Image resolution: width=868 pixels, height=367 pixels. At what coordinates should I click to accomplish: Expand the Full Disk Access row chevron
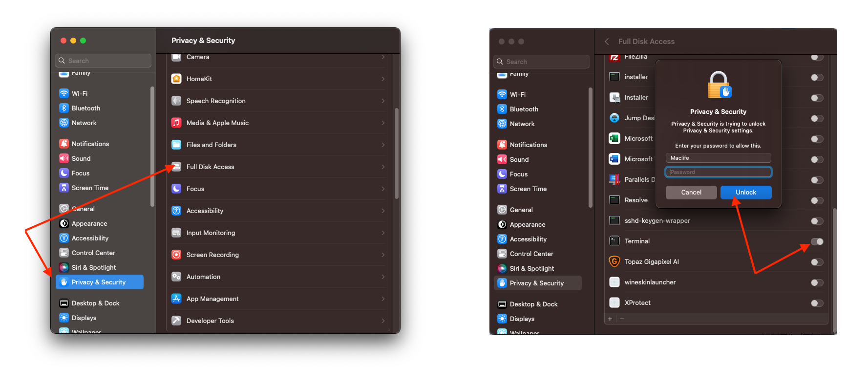click(383, 167)
